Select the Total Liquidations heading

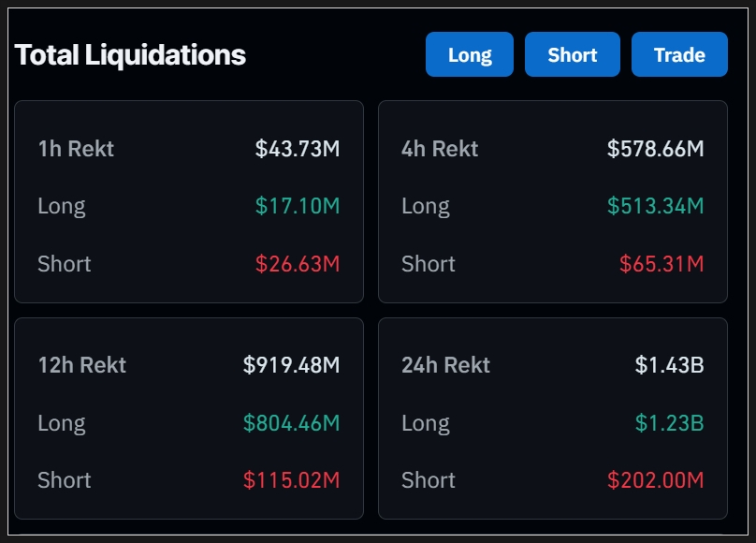pyautogui.click(x=130, y=55)
